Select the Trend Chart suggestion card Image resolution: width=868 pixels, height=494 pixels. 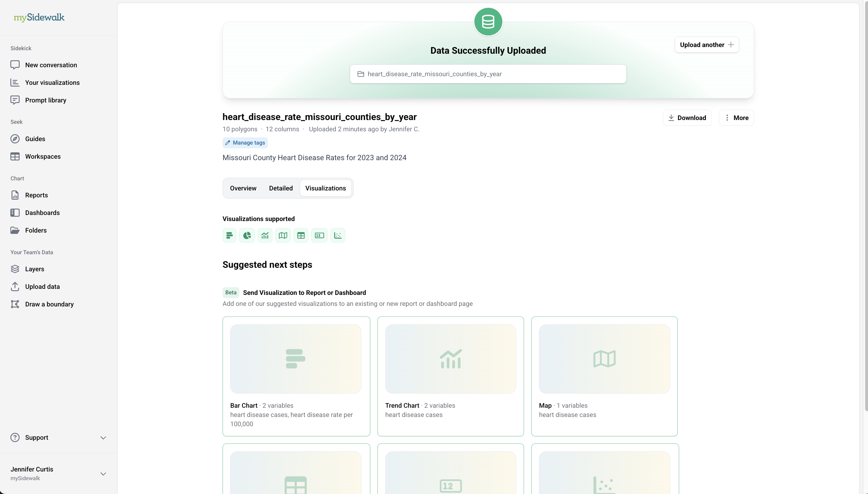click(450, 376)
